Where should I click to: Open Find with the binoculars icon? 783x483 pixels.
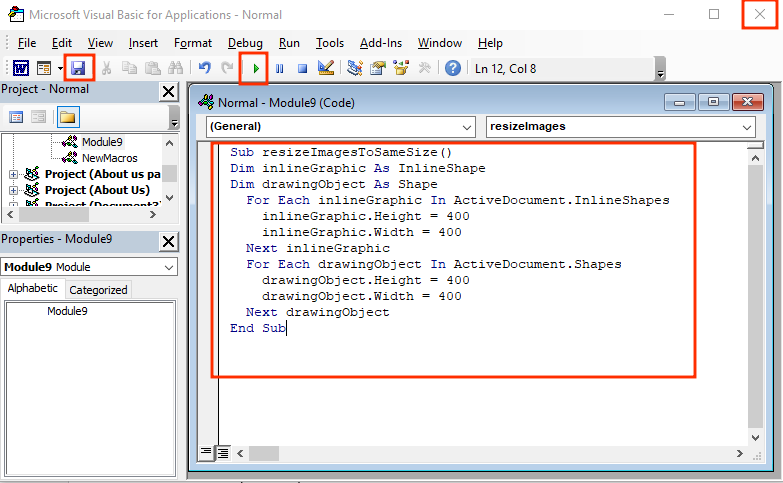coord(175,68)
